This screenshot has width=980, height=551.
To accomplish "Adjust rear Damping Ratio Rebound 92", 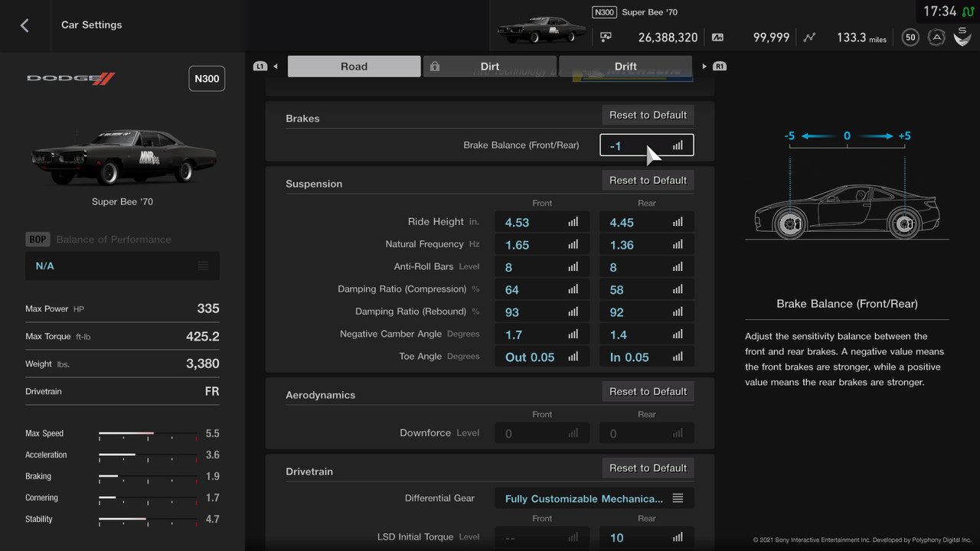I will coord(647,312).
